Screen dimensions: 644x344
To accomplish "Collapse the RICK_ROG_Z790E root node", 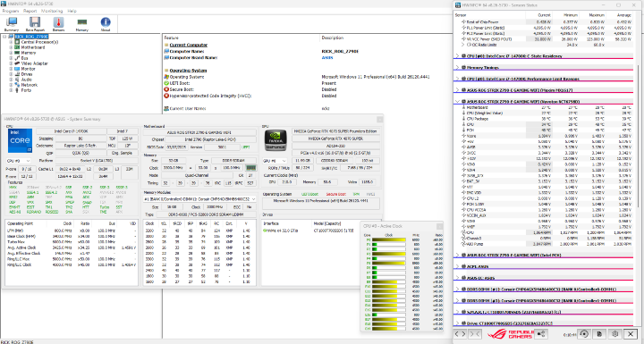I will [5, 37].
